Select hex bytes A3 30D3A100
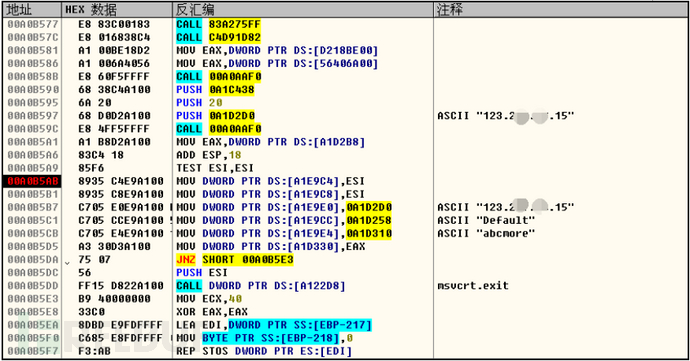The height and width of the screenshot is (361, 690). tap(114, 247)
